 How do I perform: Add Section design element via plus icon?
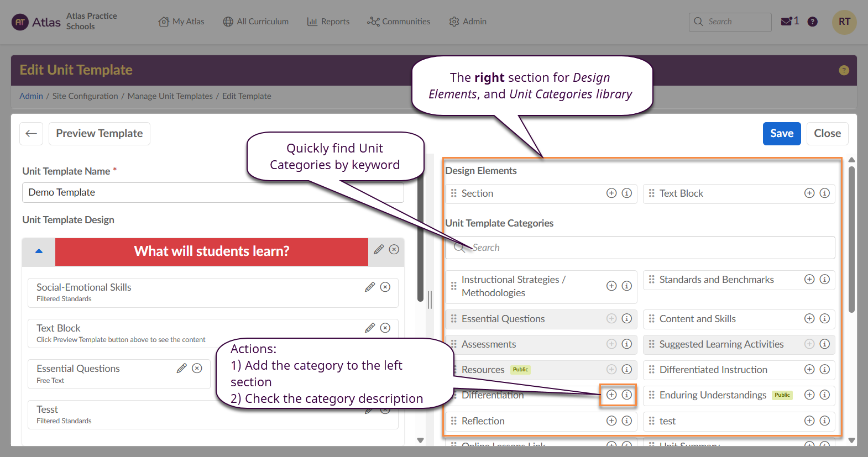tap(611, 193)
